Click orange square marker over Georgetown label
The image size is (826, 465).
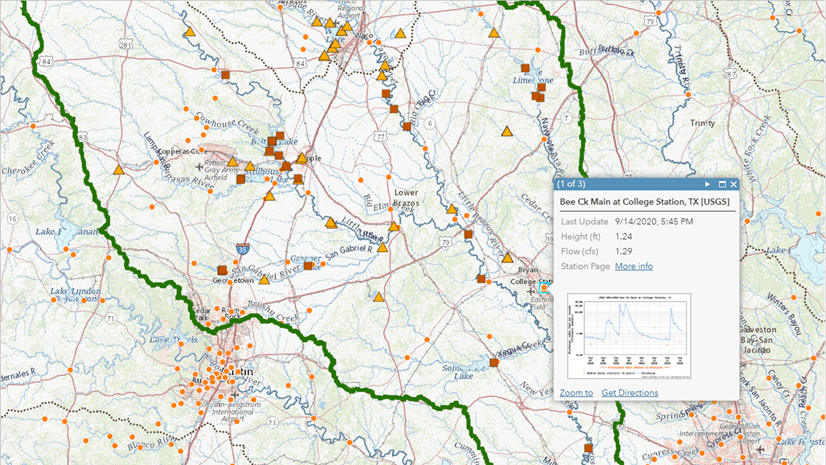click(222, 270)
